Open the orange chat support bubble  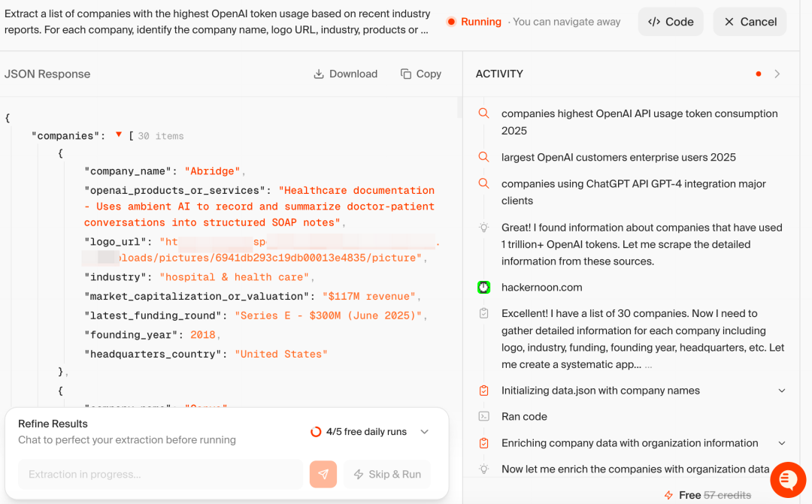click(788, 480)
